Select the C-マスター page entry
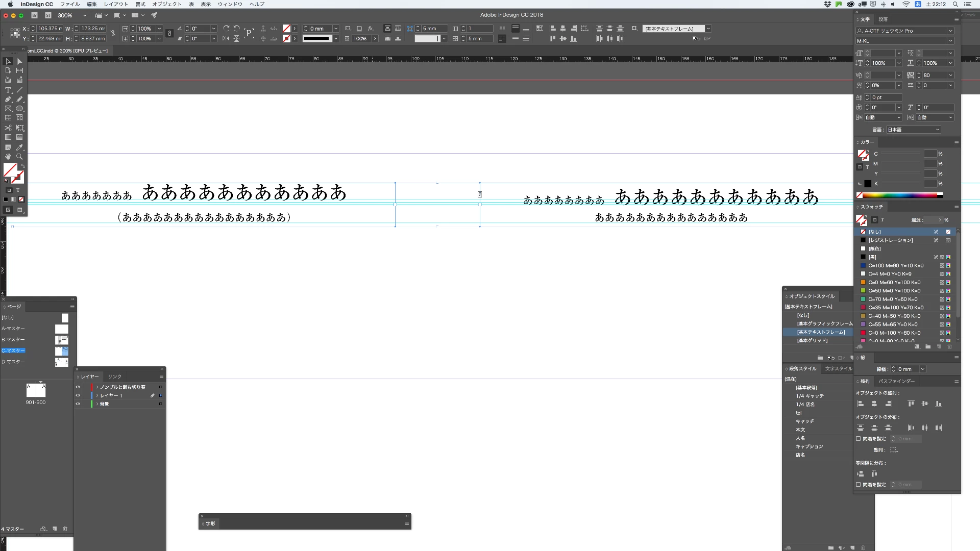The width and height of the screenshot is (980, 551). [13, 350]
